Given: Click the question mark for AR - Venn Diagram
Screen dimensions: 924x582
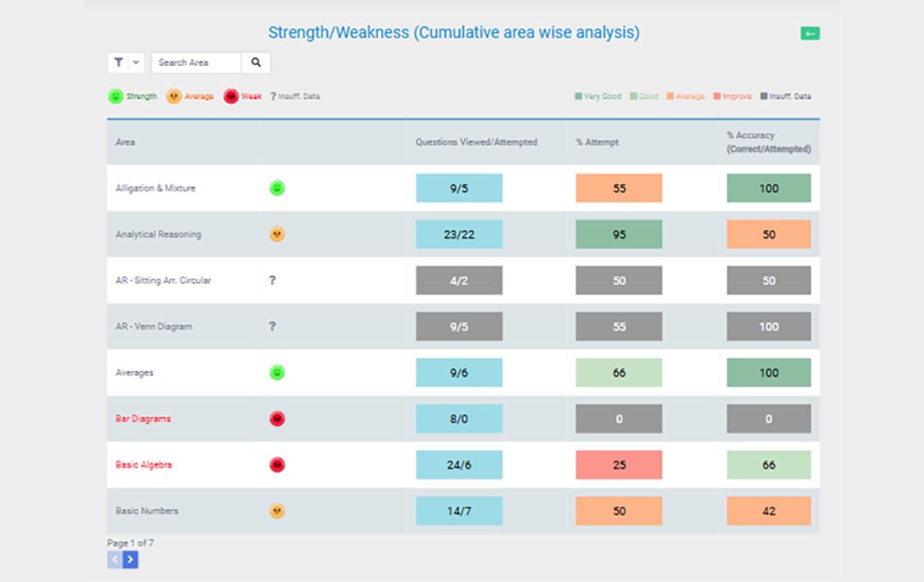Looking at the screenshot, I should coord(273,326).
